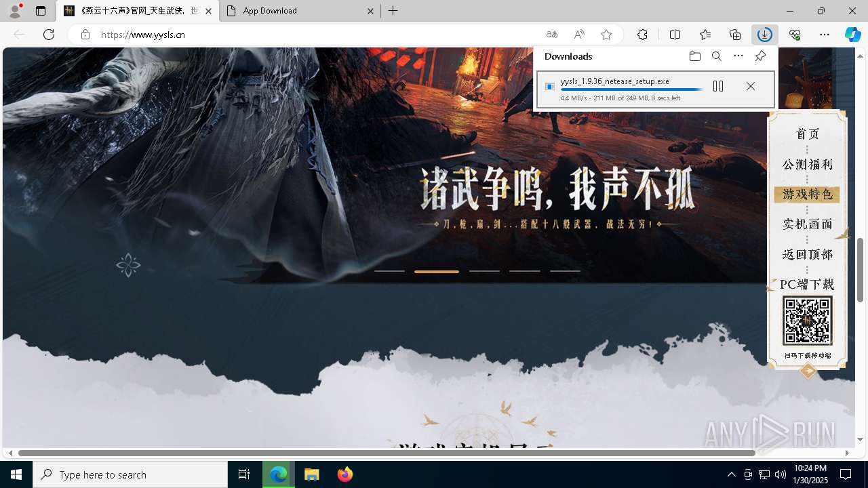Select the 燕云十六声 official site tab
Viewport: 868px width, 488px height.
[138, 11]
